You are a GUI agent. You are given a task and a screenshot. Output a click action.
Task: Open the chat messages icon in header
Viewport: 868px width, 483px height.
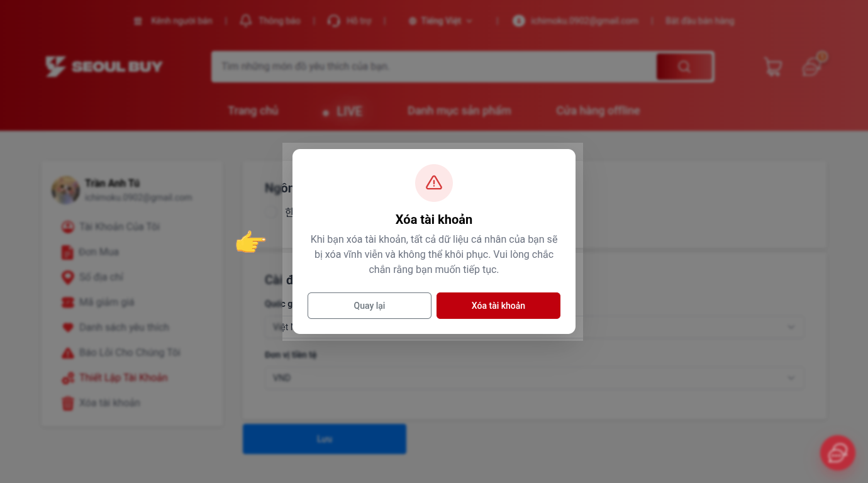(x=813, y=67)
